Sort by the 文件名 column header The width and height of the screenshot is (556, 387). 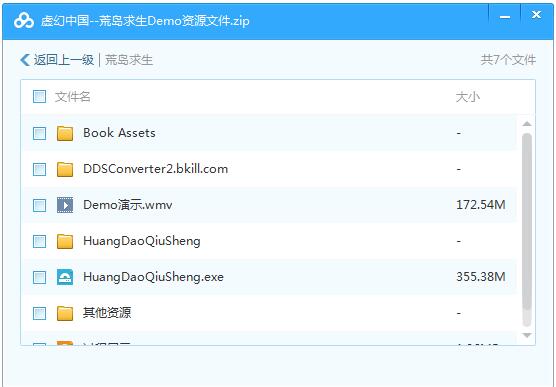(x=73, y=96)
